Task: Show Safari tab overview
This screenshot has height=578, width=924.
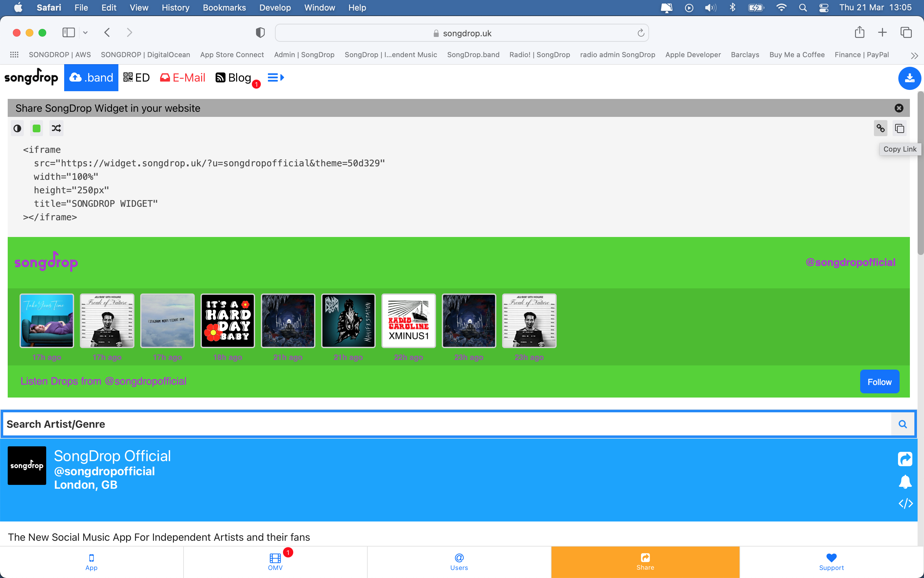Action: [x=906, y=32]
